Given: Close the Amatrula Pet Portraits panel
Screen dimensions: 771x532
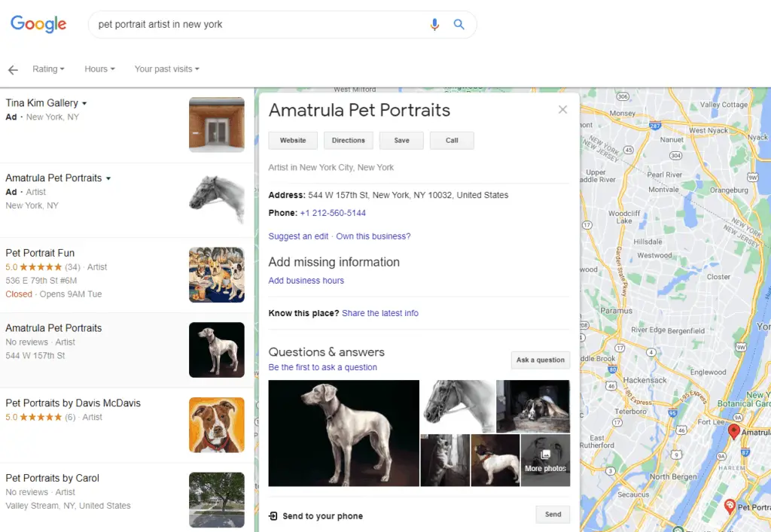Looking at the screenshot, I should pyautogui.click(x=562, y=110).
